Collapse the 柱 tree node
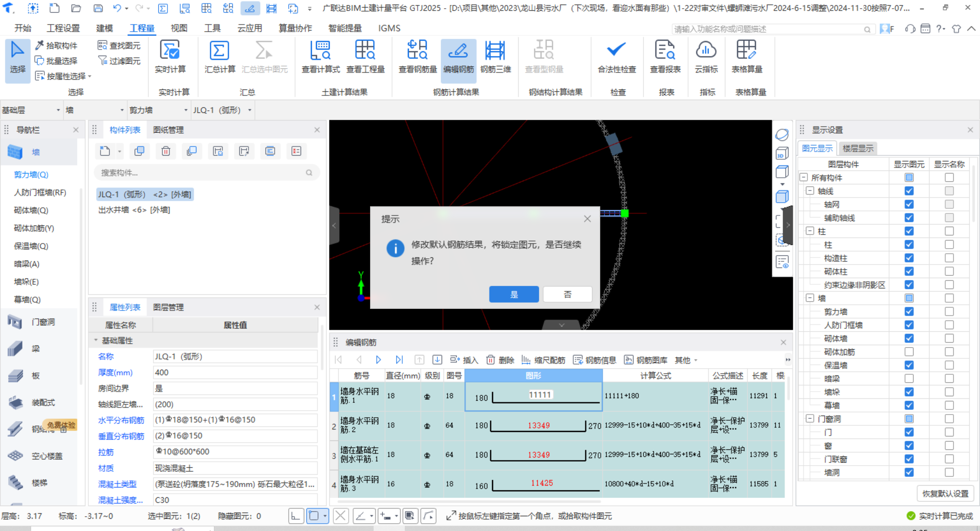The width and height of the screenshot is (980, 531). [x=810, y=231]
